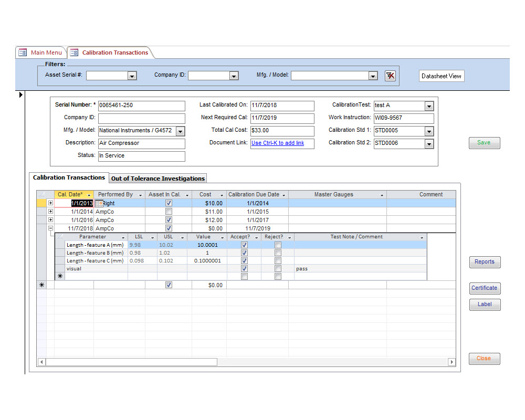Open the CalibrationTest dropdown
Image resolution: width=525 pixels, height=420 pixels.
pos(429,106)
